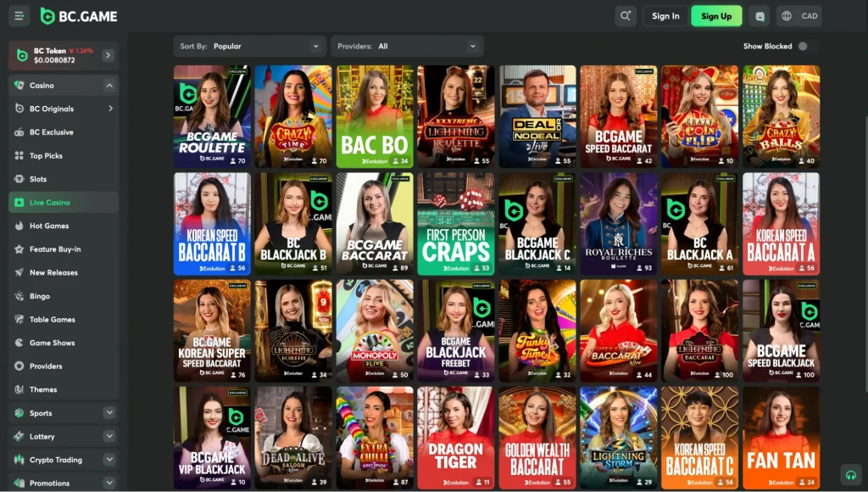Collapse the Casino section chevron
The width and height of the screenshot is (868, 492).
coord(109,85)
